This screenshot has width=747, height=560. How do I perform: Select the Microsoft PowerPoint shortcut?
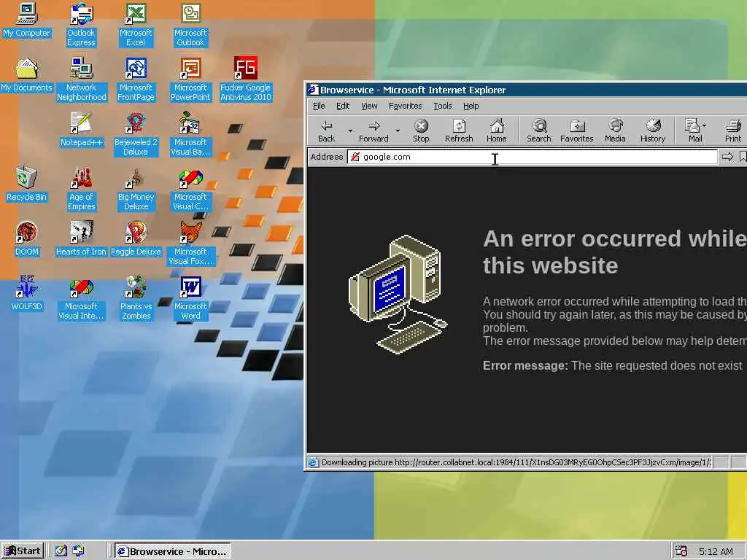click(190, 79)
